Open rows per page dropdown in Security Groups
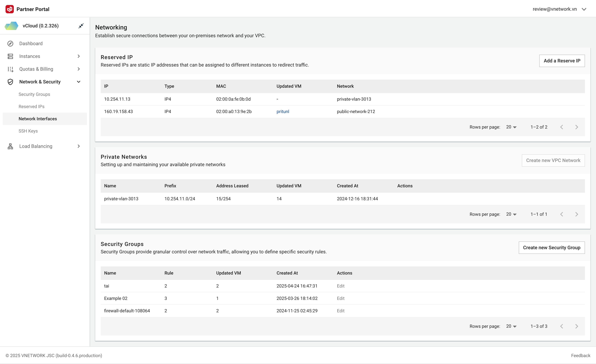This screenshot has height=364, width=596. (x=511, y=326)
